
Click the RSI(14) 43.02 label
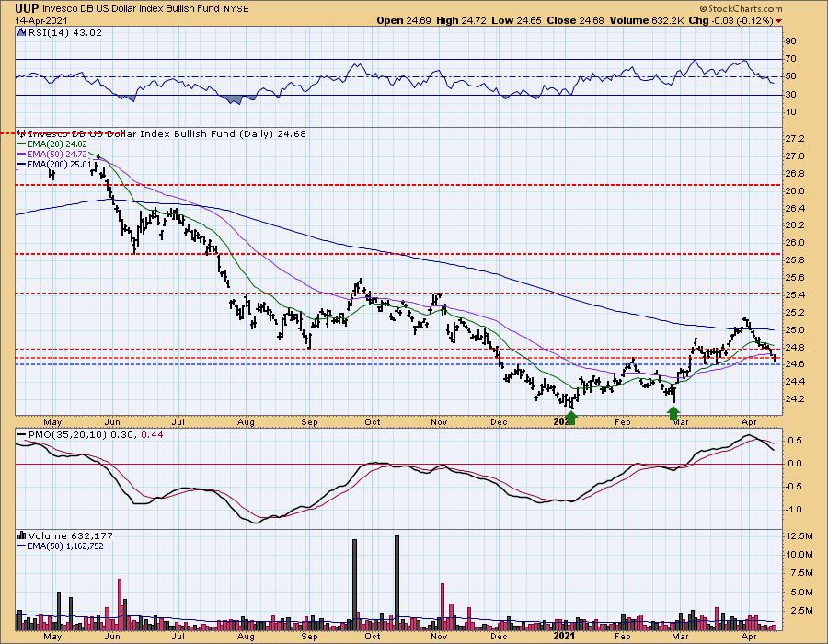point(64,32)
